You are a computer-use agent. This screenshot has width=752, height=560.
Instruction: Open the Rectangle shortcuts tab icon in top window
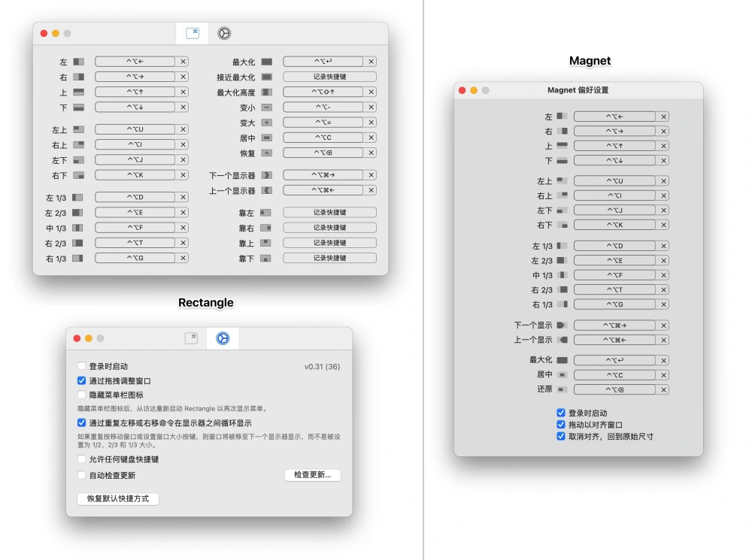click(x=193, y=33)
